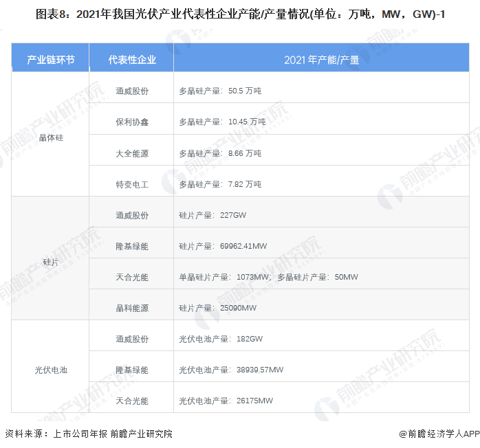Select '多晶硅产量：8.66 万吨' value
This screenshot has width=480, height=448.
click(x=220, y=153)
